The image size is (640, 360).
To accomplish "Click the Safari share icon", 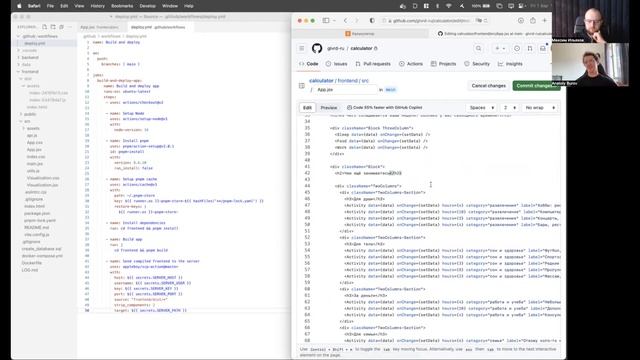I will 533,20.
